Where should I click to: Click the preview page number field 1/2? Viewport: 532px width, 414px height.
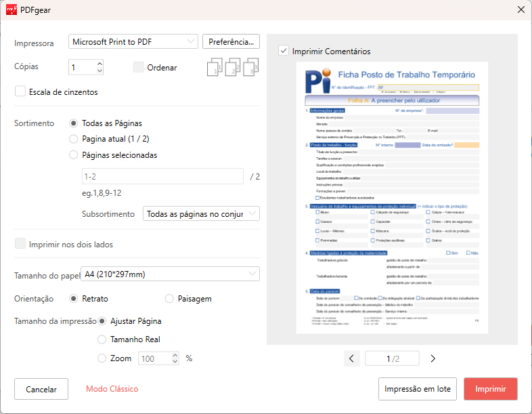pos(392,358)
